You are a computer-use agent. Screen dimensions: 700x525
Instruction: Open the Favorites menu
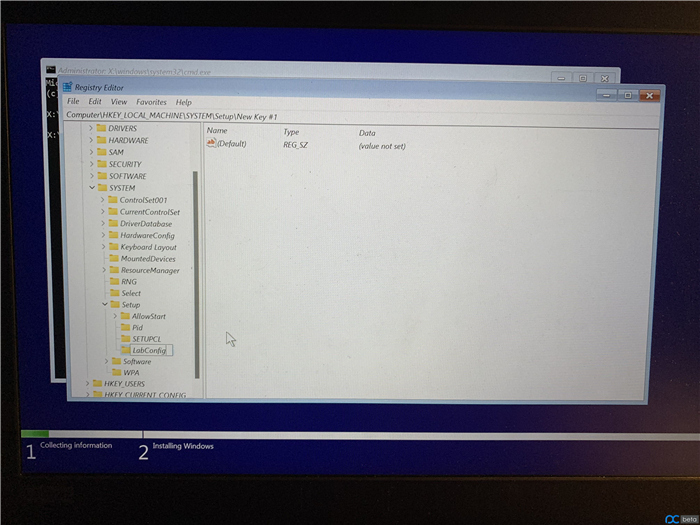click(151, 102)
